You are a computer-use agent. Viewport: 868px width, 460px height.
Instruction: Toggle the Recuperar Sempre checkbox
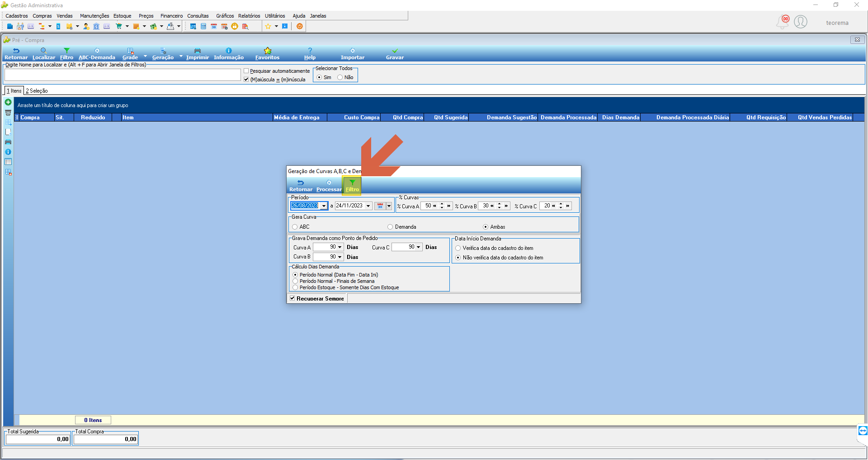292,298
